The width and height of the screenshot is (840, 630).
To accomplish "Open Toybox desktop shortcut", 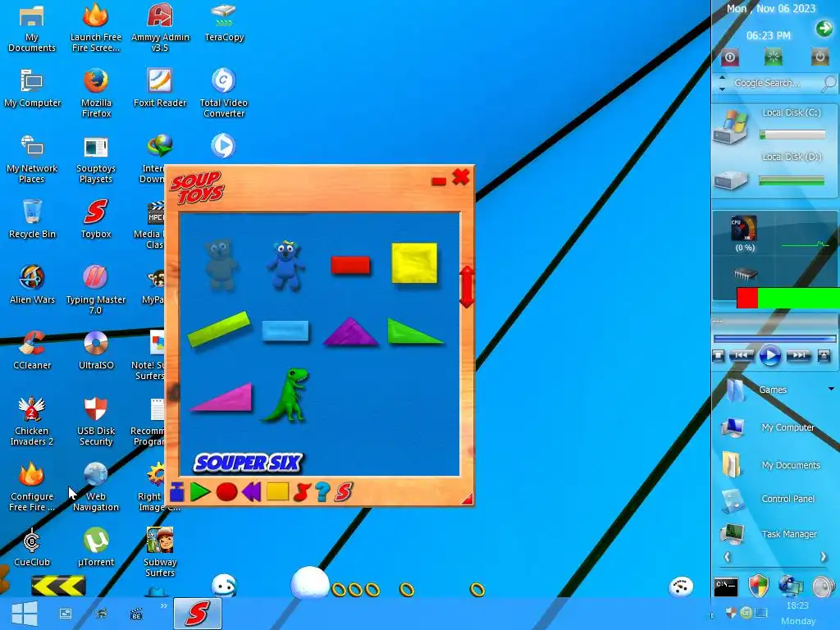I will point(96,218).
